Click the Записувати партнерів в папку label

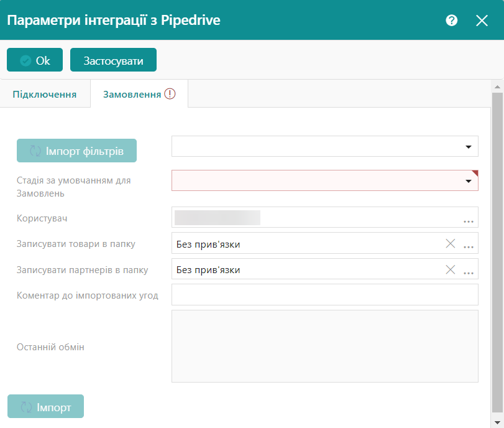tap(82, 269)
